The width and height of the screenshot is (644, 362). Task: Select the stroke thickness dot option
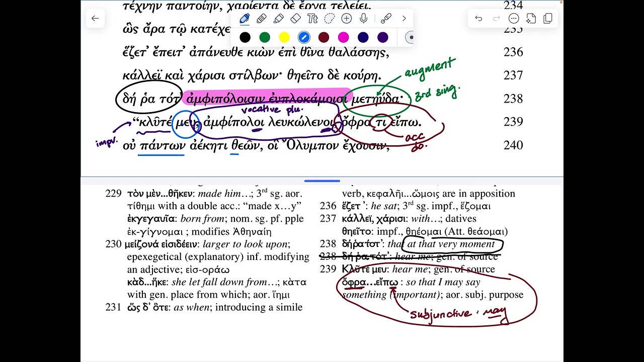pos(410,37)
